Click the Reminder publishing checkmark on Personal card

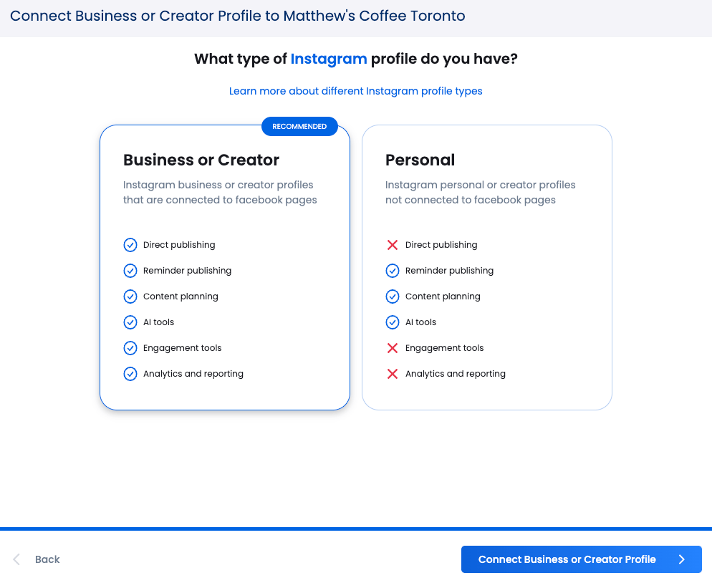(x=393, y=270)
